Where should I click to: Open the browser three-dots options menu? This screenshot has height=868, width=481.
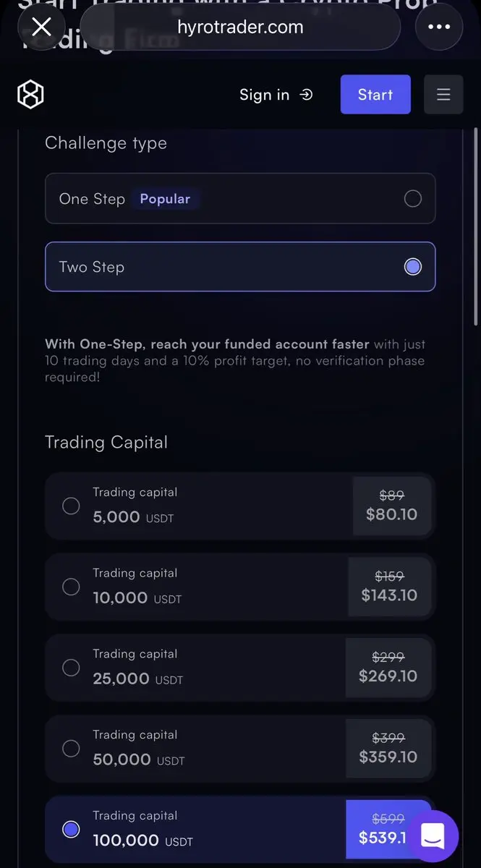tap(439, 27)
